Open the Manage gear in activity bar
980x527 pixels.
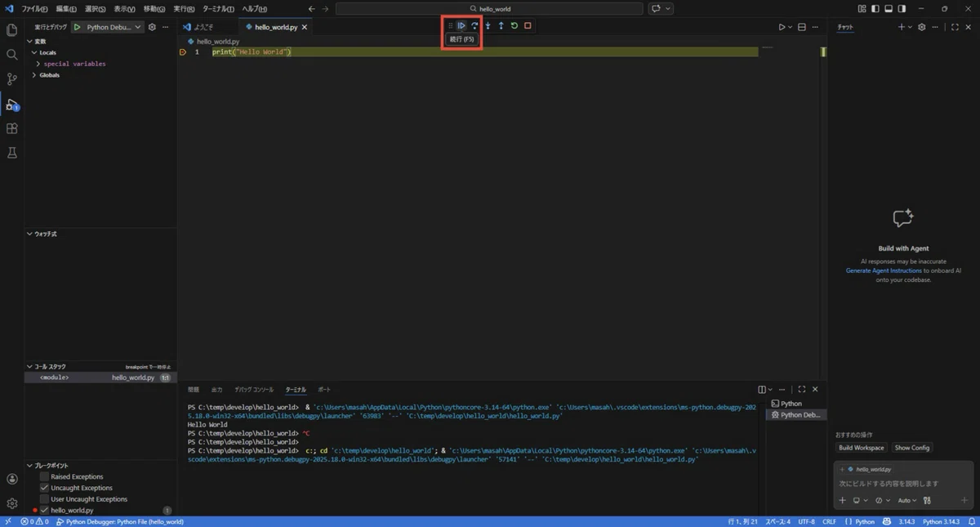pos(11,503)
